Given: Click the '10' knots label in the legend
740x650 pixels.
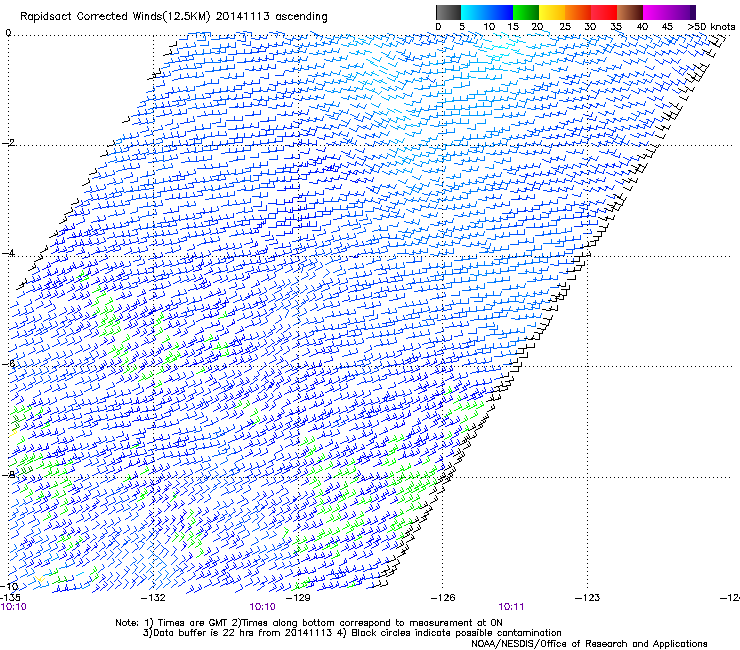Looking at the screenshot, I should pyautogui.click(x=489, y=26).
